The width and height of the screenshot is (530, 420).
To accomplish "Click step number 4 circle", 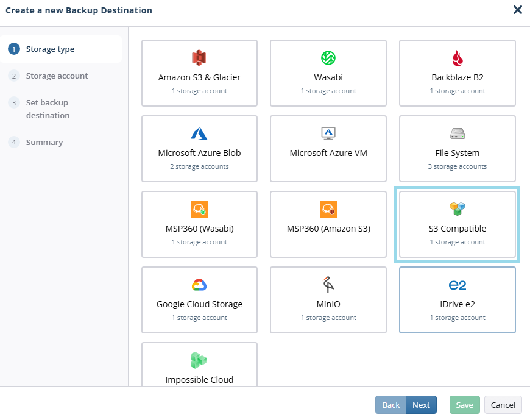I will (x=14, y=142).
